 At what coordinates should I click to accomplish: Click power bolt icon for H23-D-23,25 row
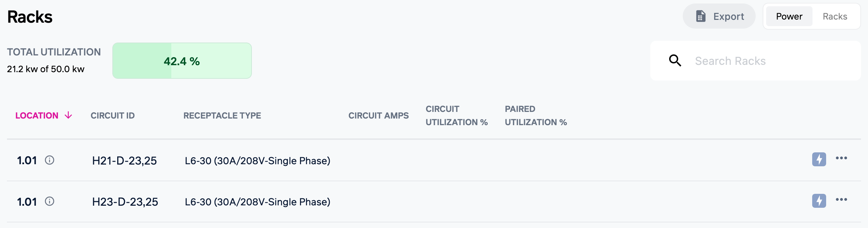818,201
